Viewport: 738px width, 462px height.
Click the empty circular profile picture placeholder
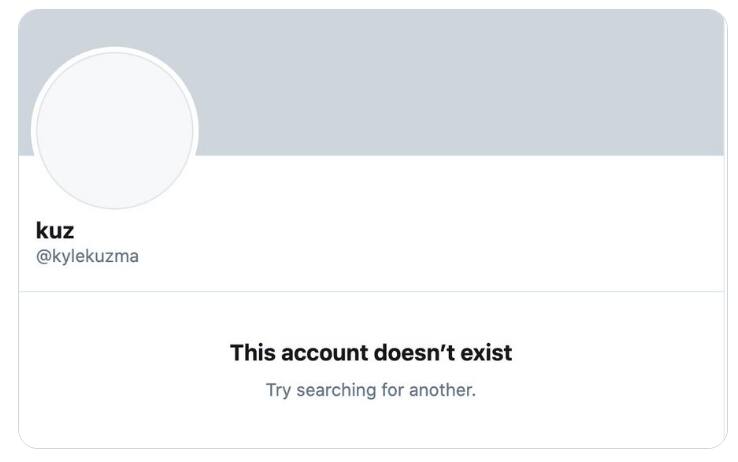point(114,130)
